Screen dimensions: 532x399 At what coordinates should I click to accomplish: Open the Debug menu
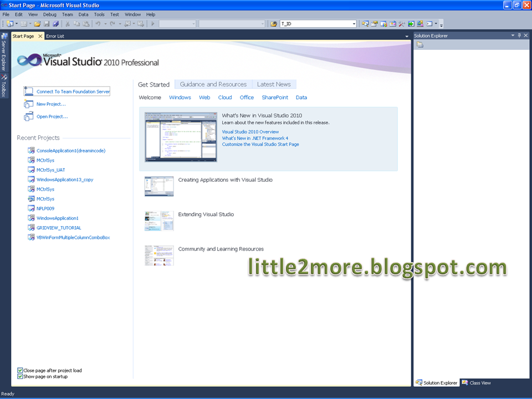point(49,14)
